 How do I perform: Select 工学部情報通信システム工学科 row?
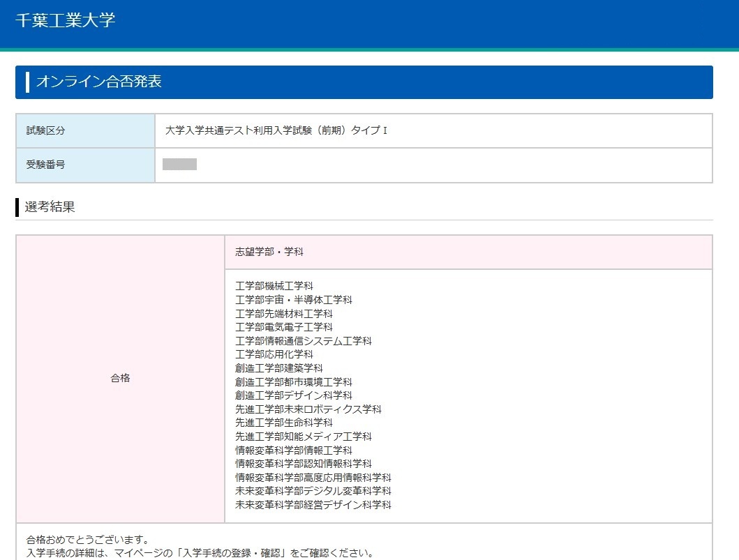pos(304,340)
